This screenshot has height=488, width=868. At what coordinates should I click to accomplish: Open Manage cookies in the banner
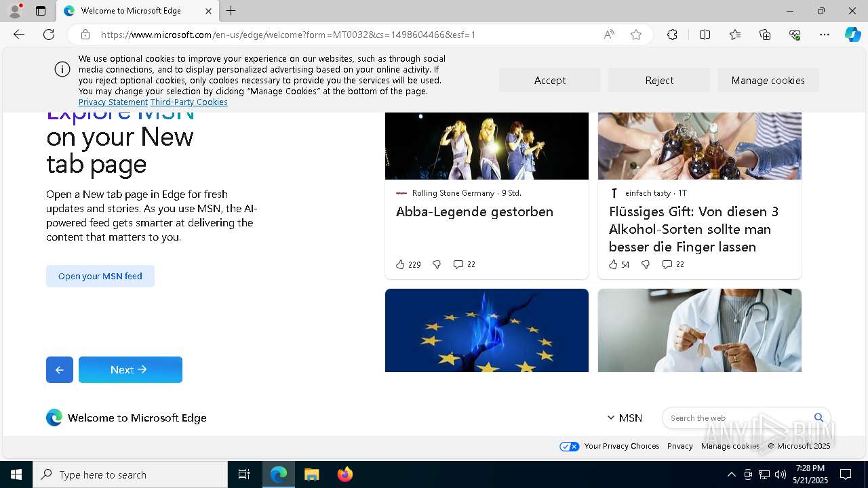pos(768,80)
